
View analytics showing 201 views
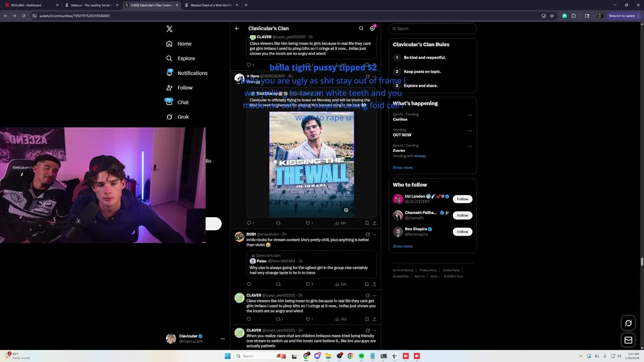click(x=341, y=223)
